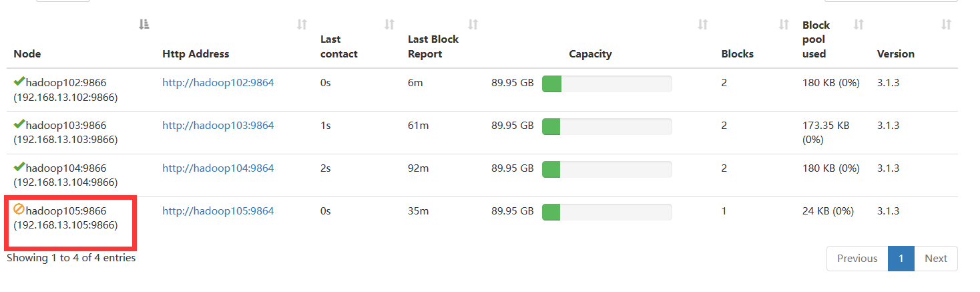Click sort arrows for Capacity column

pos(702,25)
